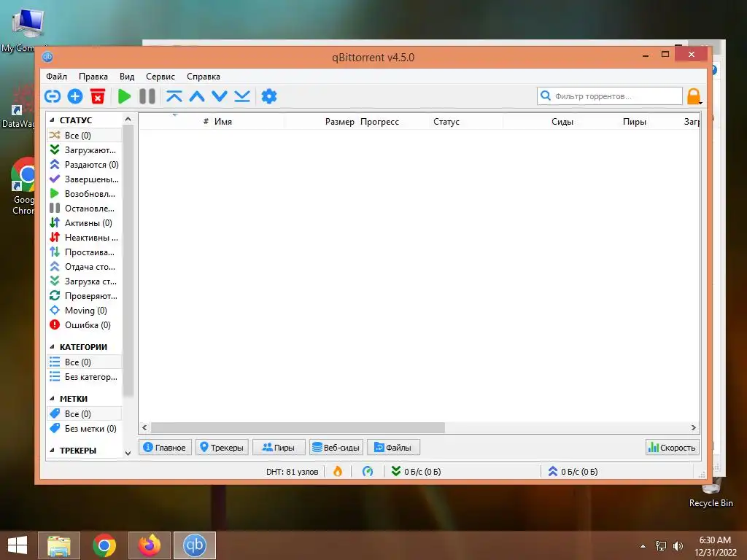Open Firefox from the taskbar
The height and width of the screenshot is (560, 747).
click(150, 545)
